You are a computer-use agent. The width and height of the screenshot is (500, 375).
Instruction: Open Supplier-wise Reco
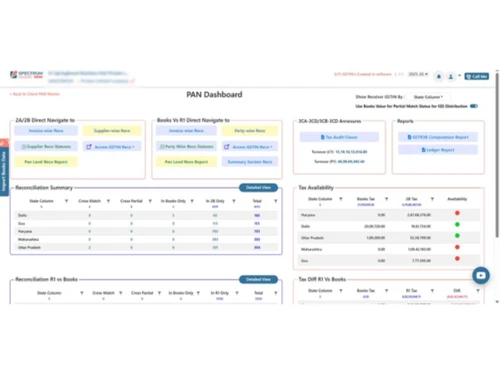pyautogui.click(x=112, y=131)
